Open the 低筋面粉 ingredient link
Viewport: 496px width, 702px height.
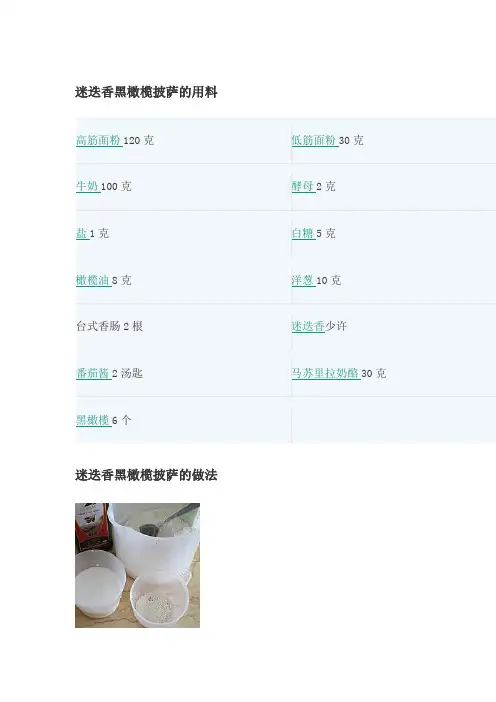pyautogui.click(x=314, y=140)
